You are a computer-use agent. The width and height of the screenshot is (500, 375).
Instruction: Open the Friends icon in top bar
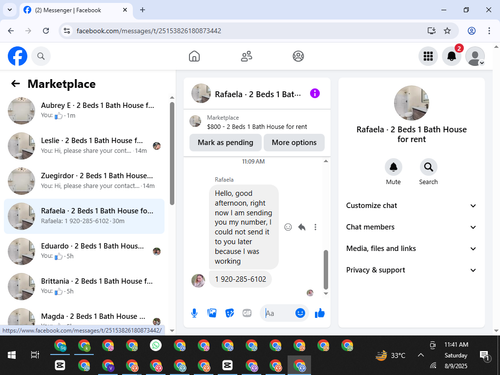tap(246, 56)
